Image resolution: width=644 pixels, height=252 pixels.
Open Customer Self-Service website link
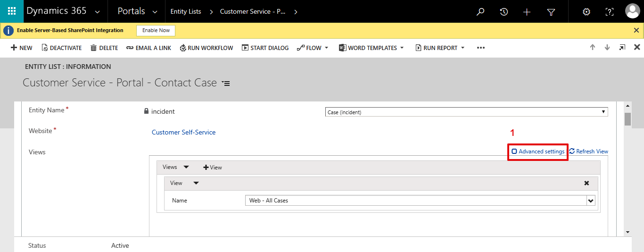tap(183, 132)
